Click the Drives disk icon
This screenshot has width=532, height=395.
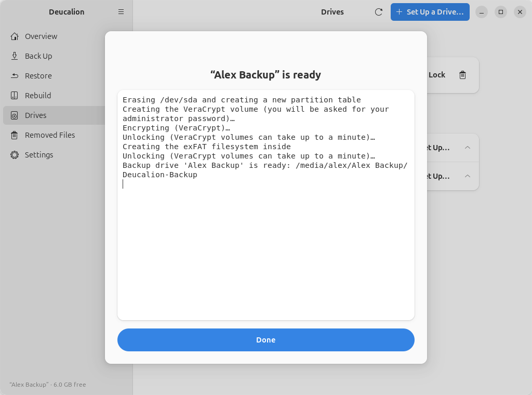(14, 115)
